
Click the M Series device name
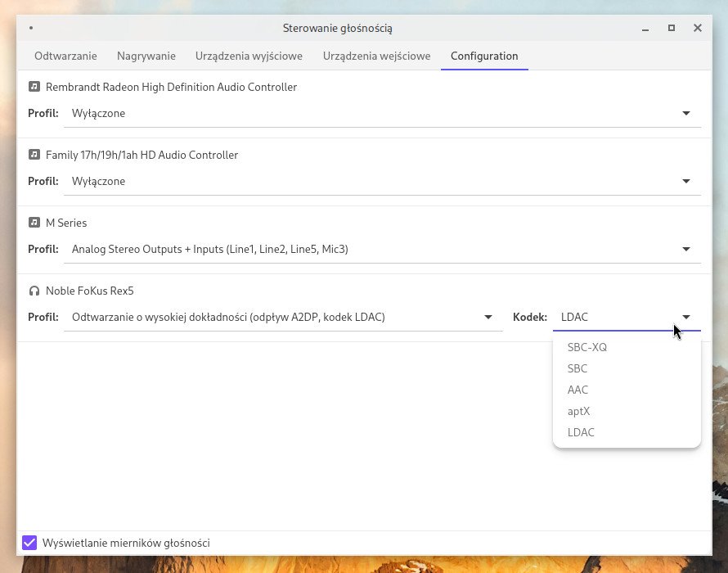[x=66, y=223]
